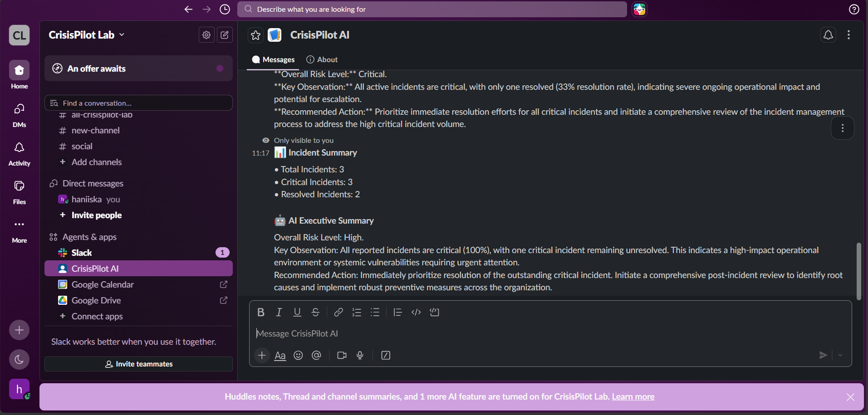Open the haniiska direct message
The width and height of the screenshot is (868, 415).
coord(138,200)
